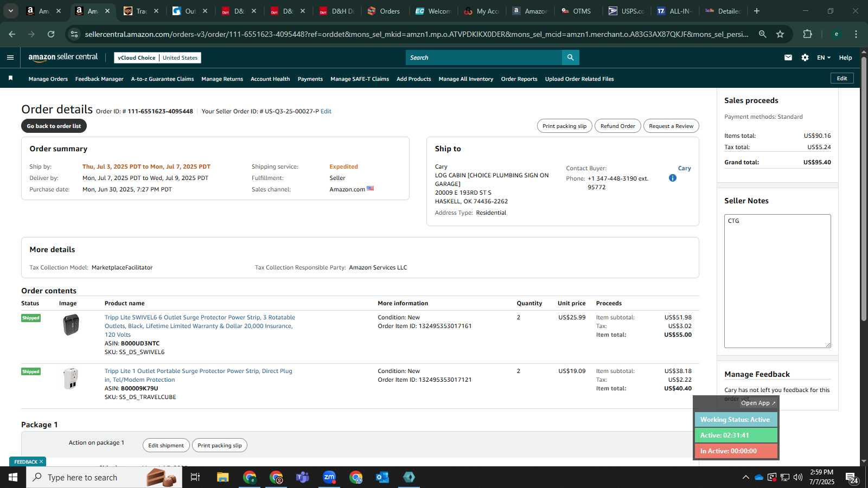Open the tab search dropdown arrow
This screenshot has width=868, height=488.
click(10, 11)
